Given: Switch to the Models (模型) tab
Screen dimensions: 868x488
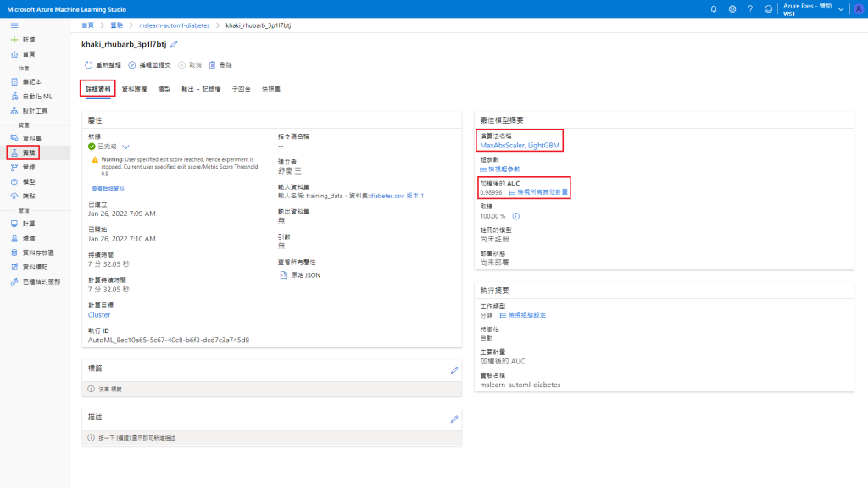Looking at the screenshot, I should coord(164,89).
